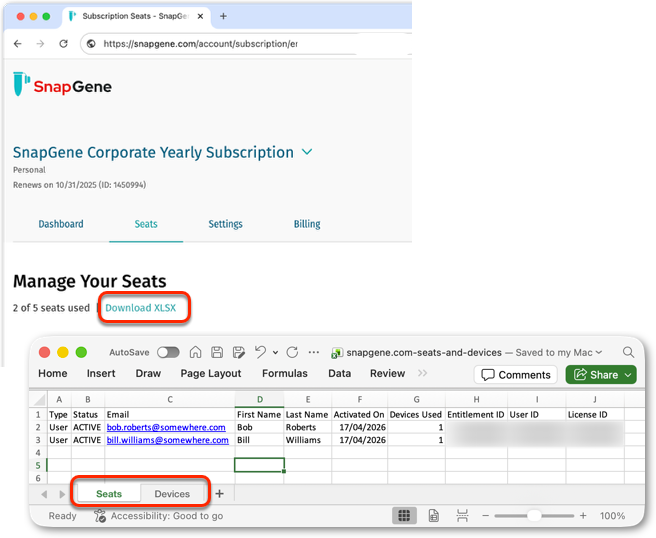Select the Entitlement ID header cell
Viewport: 656px width, 538px height.
pyautogui.click(x=476, y=414)
